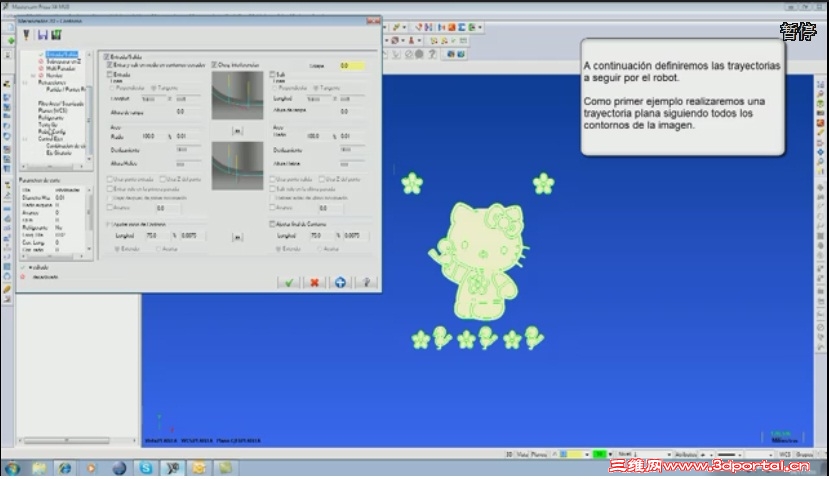Select the highlighted Entrada/Salida tree item
The width and height of the screenshot is (829, 479).
click(x=62, y=54)
